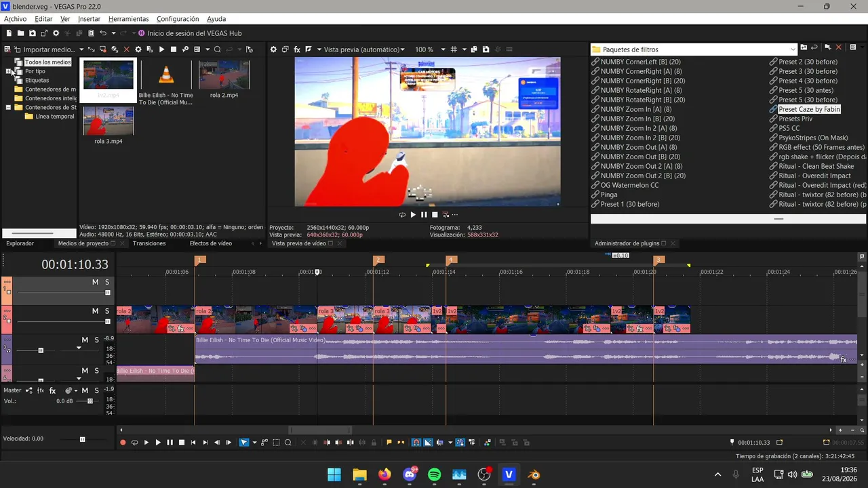Image resolution: width=868 pixels, height=488 pixels.
Task: Mute audio track 3
Action: click(85, 340)
